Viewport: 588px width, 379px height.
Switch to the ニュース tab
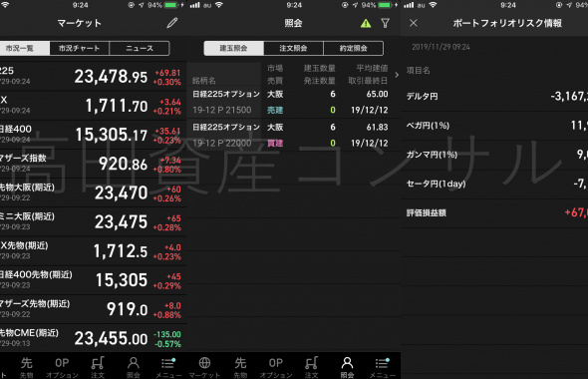click(x=140, y=48)
